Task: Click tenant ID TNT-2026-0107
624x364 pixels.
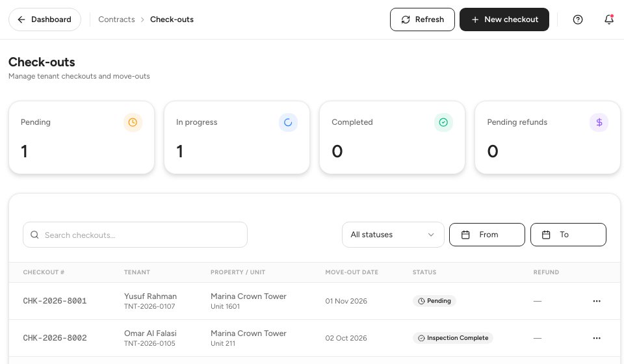Action: (x=149, y=306)
